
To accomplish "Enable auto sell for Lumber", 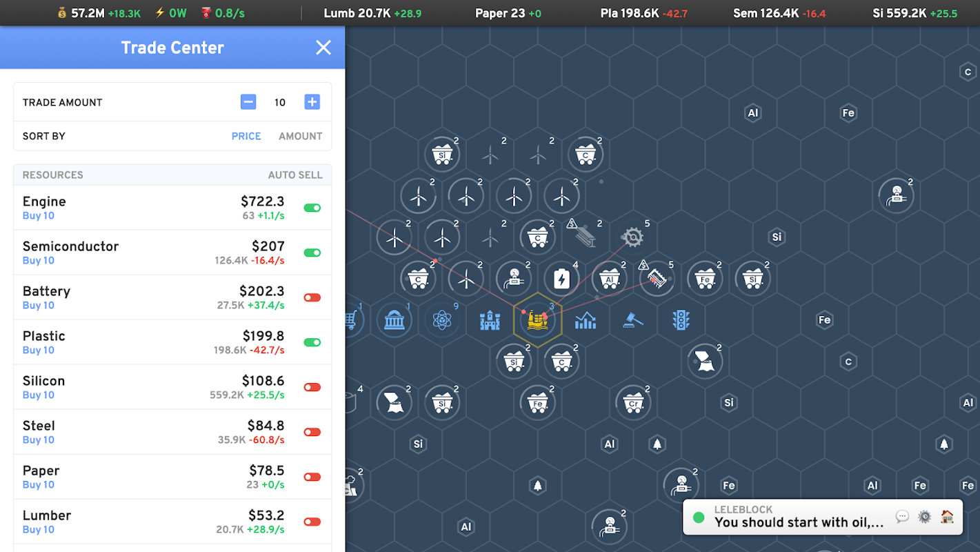I will tap(312, 522).
